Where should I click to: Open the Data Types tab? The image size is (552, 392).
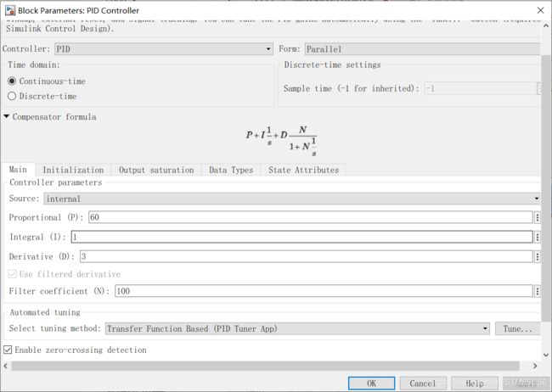pyautogui.click(x=231, y=170)
